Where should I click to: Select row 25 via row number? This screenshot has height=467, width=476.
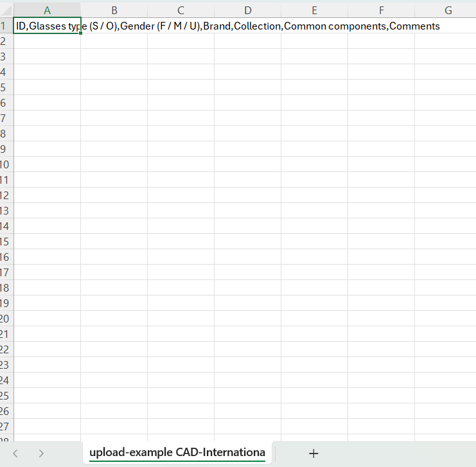[x=5, y=396]
